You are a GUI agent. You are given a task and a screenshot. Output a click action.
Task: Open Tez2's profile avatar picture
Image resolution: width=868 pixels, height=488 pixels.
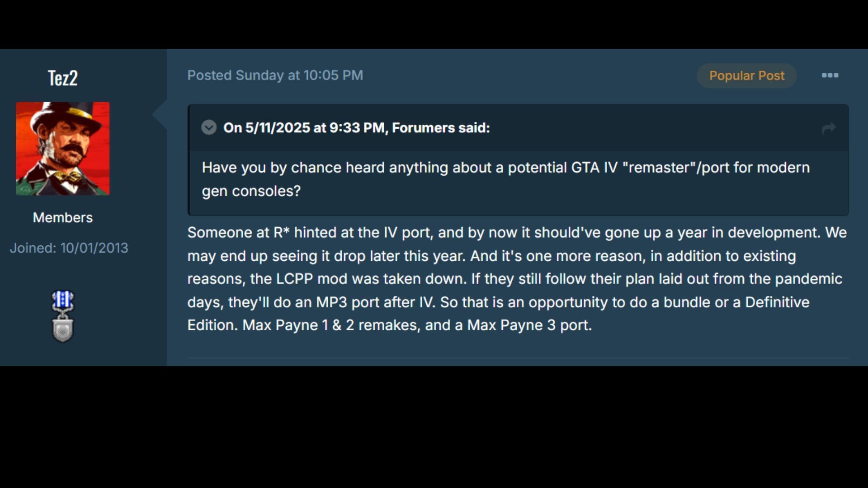[63, 149]
